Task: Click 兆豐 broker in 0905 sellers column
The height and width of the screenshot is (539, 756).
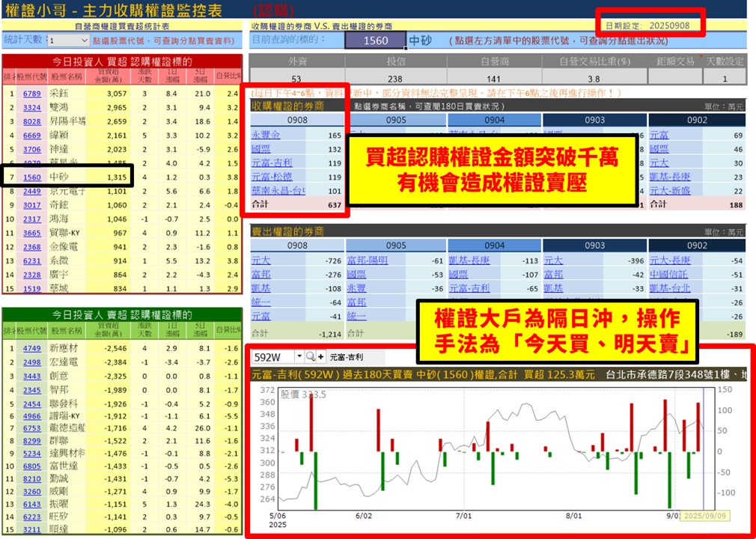Action: pos(357,288)
